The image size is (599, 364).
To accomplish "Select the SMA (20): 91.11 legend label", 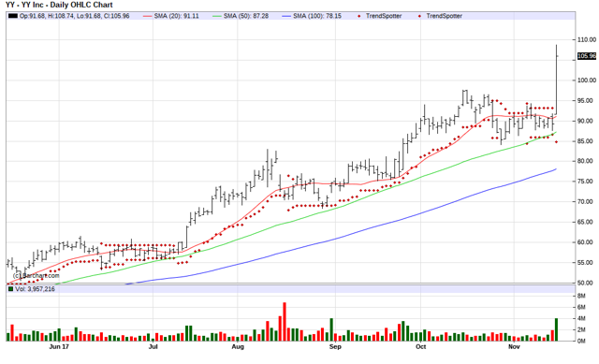I will pyautogui.click(x=176, y=16).
